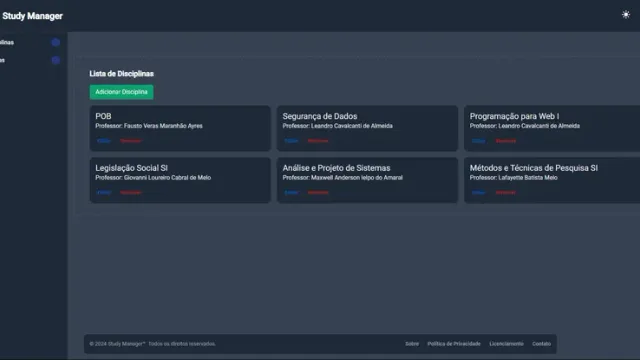Click the blue edit link in POB card

coord(104,141)
